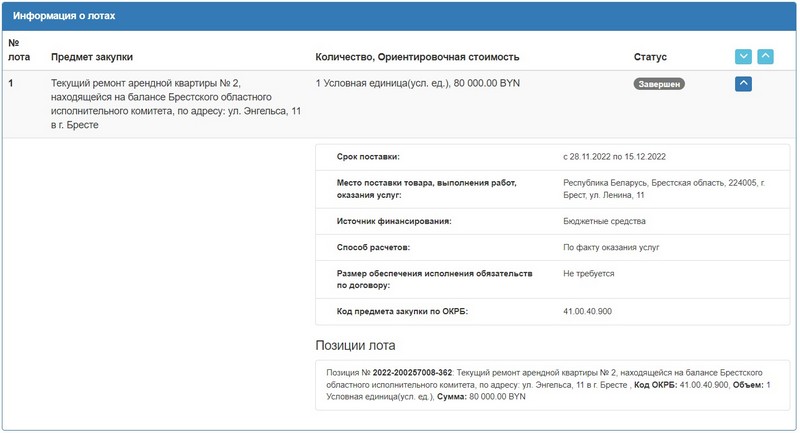Collapse all lots with the light-blue up-chevron
Screen dimensions: 800x433
[x=765, y=57]
